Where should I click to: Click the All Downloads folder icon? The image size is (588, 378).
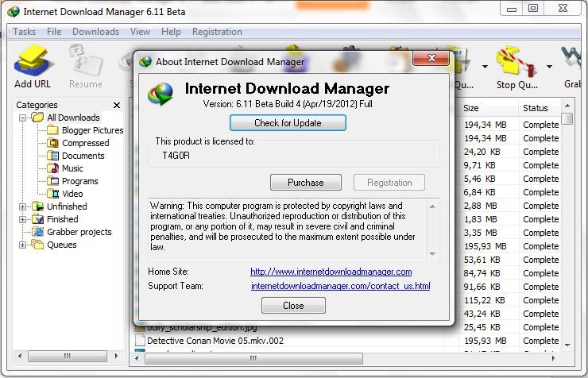[37, 118]
